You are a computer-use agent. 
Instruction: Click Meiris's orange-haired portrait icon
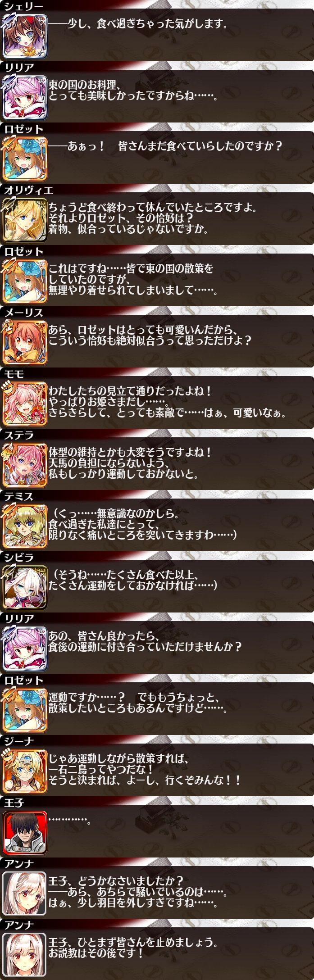click(25, 342)
